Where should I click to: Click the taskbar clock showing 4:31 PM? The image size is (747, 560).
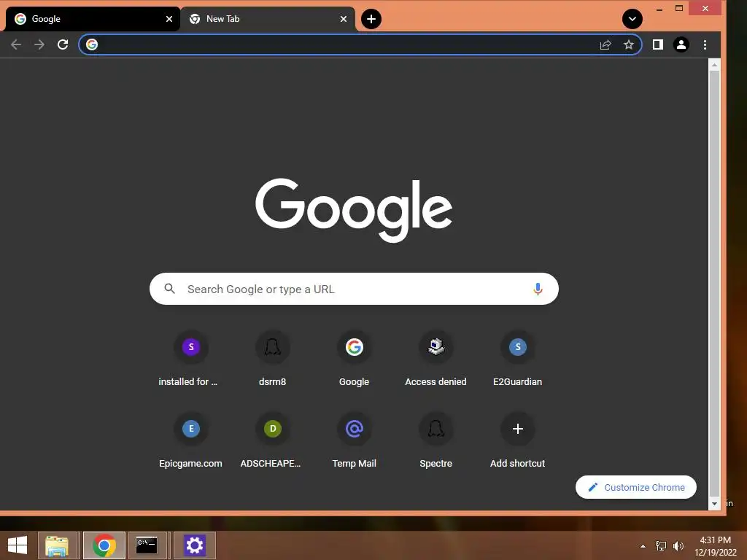(x=715, y=546)
